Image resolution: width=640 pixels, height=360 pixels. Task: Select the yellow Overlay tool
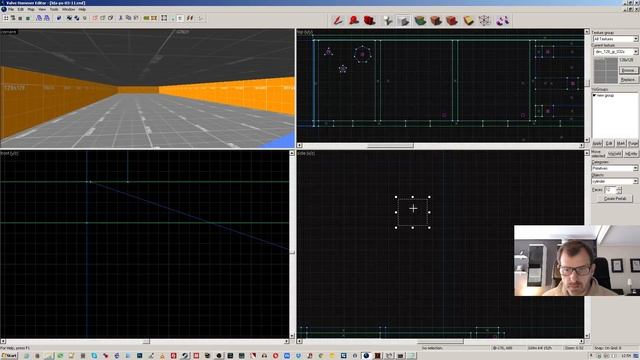(468, 20)
